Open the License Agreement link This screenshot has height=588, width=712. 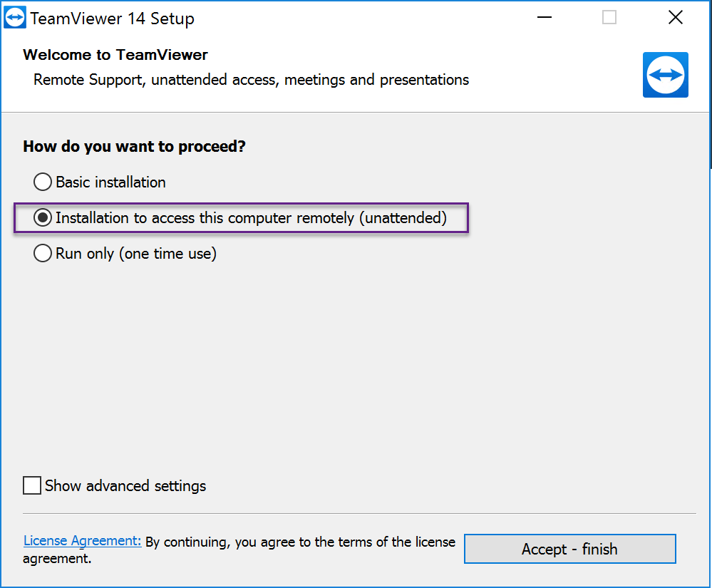pos(82,541)
